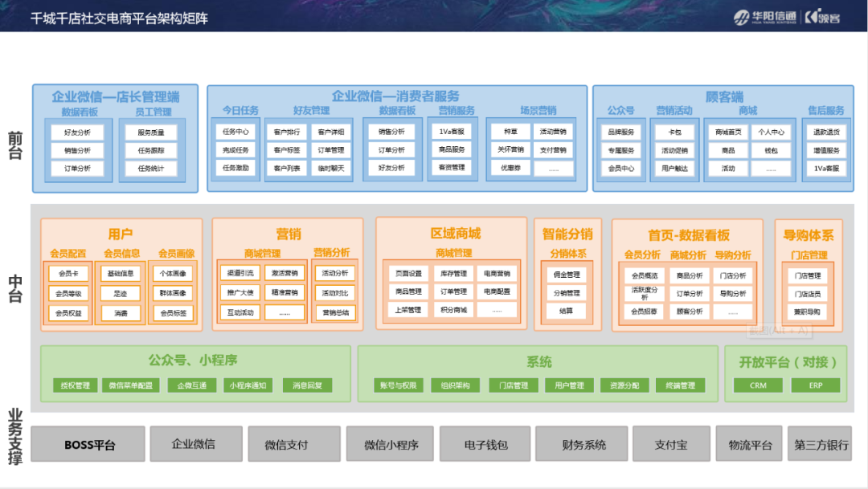868x489 pixels.
Task: Select the 会员卡 box under 会员配置
Action: 68,273
